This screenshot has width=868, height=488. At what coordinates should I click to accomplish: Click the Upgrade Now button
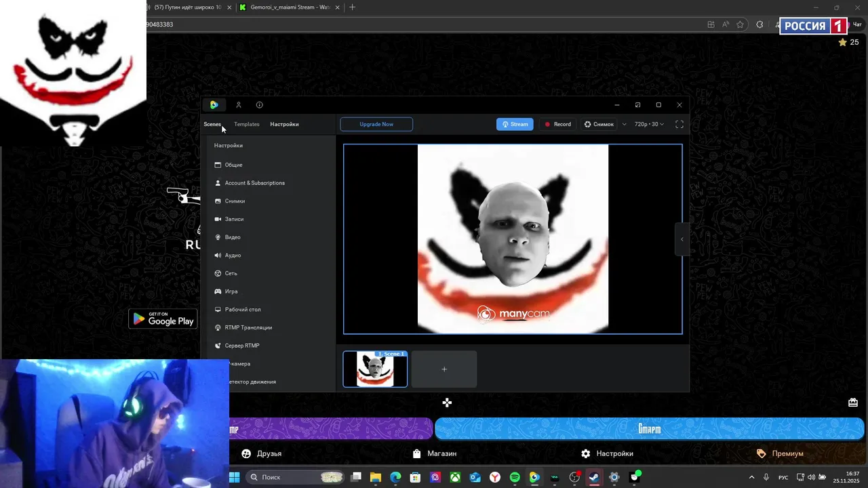(x=376, y=124)
